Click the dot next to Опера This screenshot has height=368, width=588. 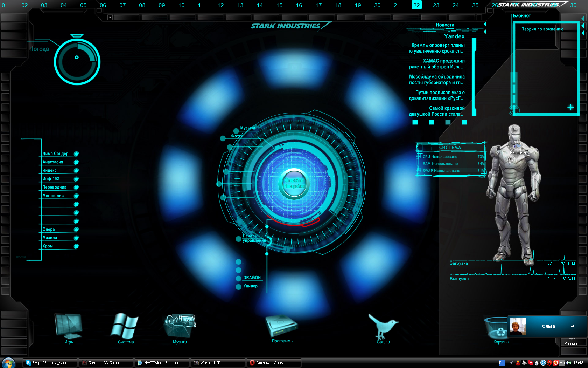76,230
